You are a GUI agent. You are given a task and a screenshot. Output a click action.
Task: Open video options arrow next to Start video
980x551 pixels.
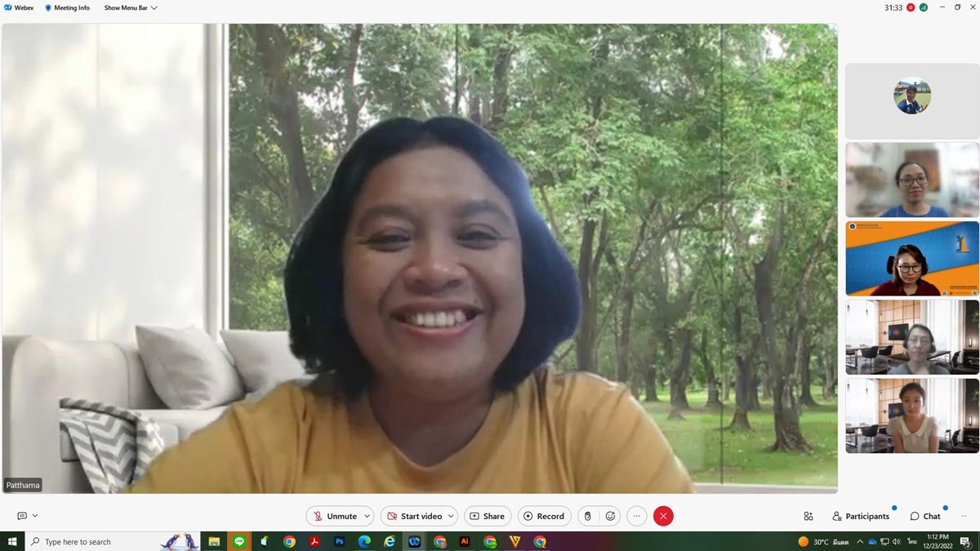pos(450,516)
